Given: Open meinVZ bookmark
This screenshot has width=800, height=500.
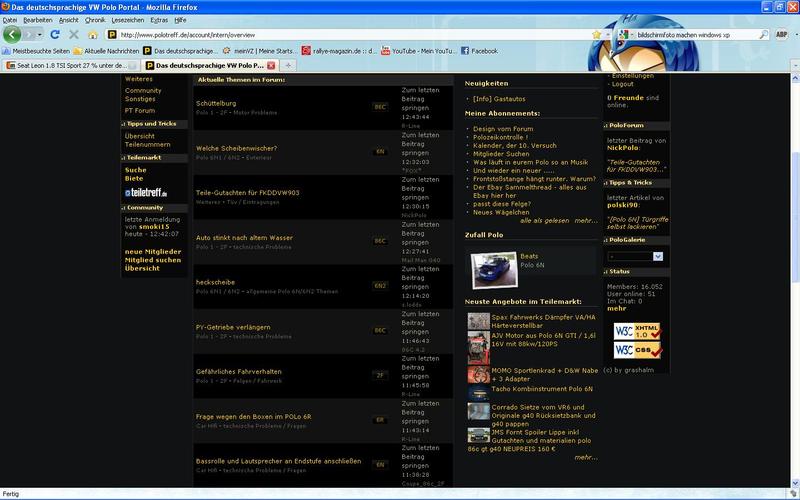Looking at the screenshot, I should [x=259, y=51].
